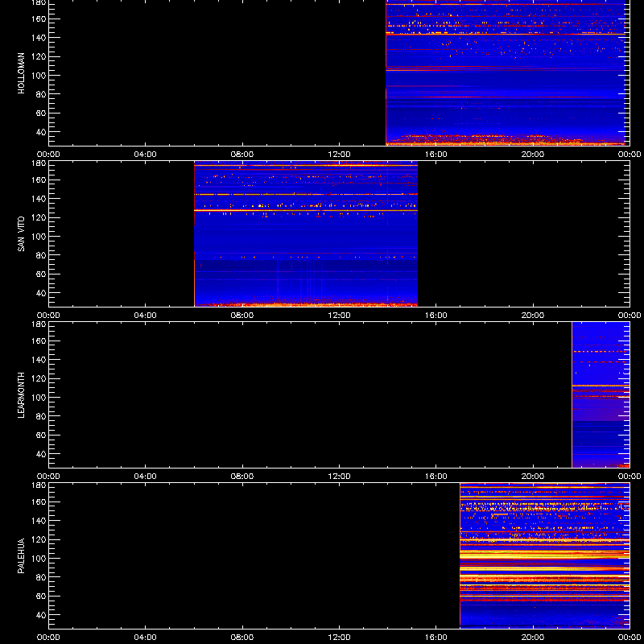Screen dimensions: 644x644
Task: Click the 04:00 time label below Holloman panel
Action: (146, 155)
